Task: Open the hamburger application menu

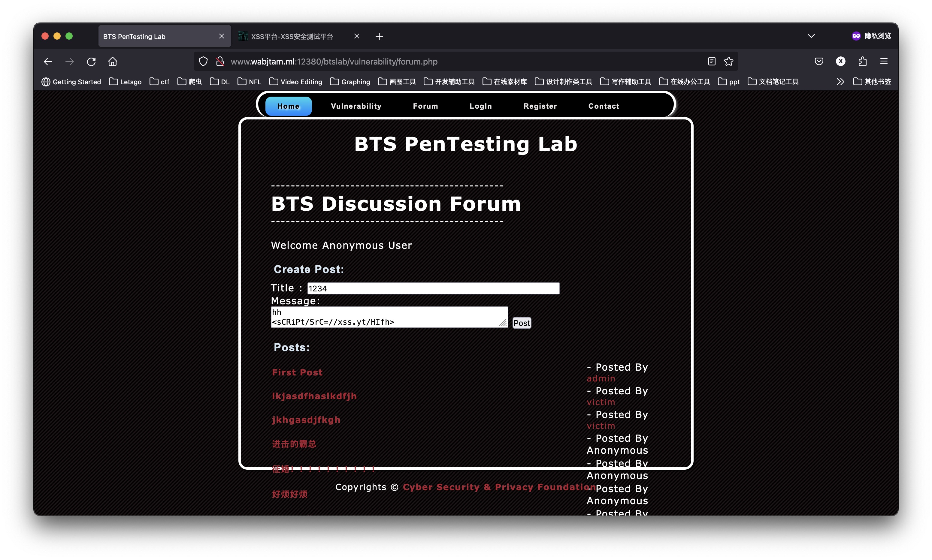Action: [x=884, y=62]
